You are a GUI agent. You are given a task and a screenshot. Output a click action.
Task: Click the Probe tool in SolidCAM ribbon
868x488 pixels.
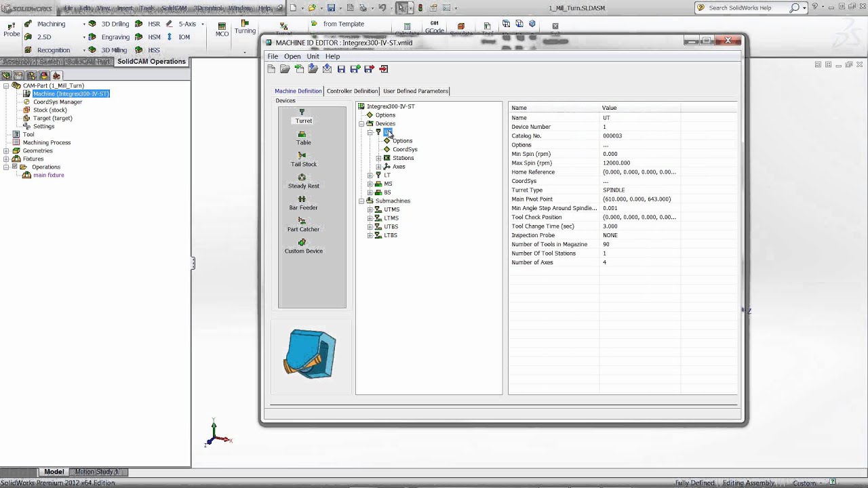(12, 28)
